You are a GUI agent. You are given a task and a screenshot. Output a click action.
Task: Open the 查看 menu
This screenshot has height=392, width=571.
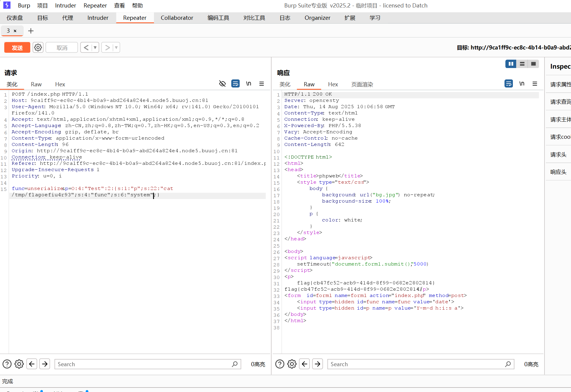(x=120, y=5)
